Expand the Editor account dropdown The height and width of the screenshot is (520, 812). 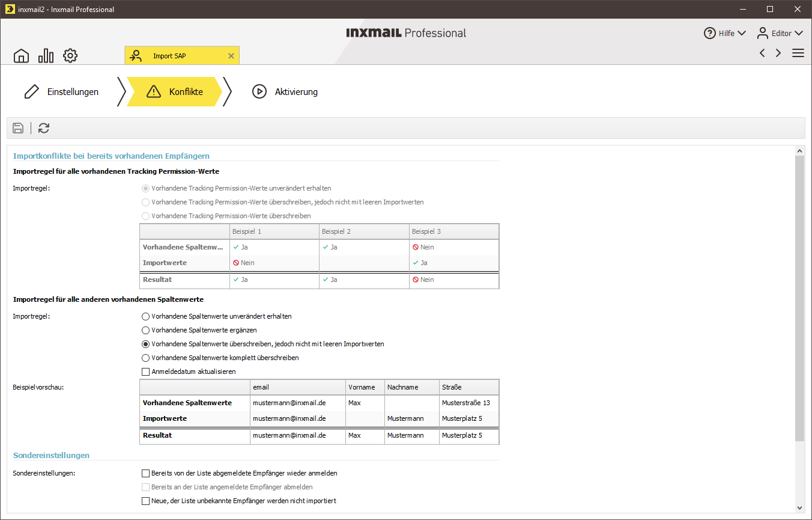point(798,34)
